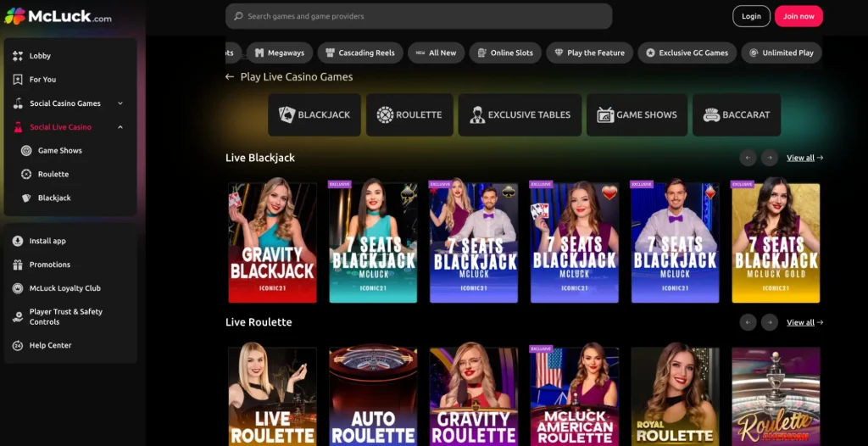Select the Install app download icon
The image size is (868, 446).
[18, 241]
